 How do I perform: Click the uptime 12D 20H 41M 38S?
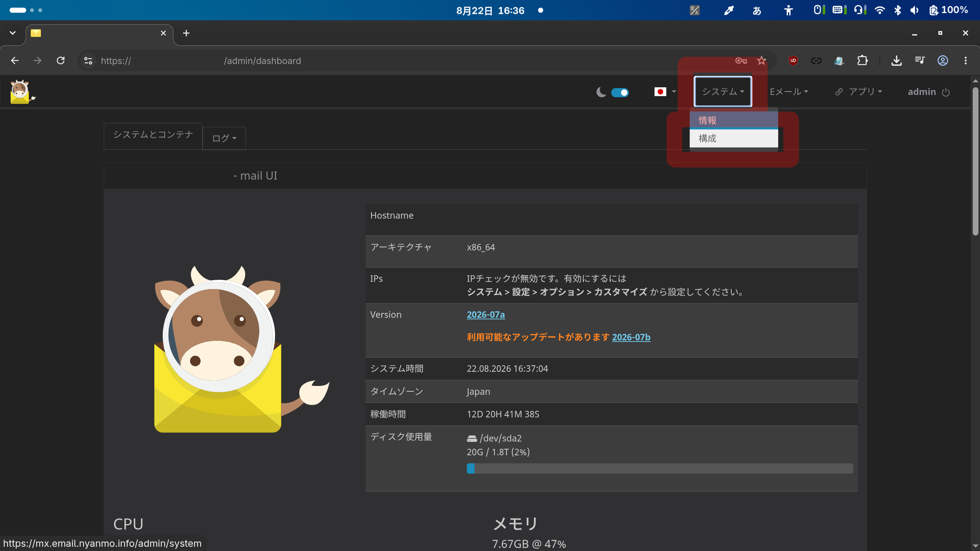[503, 414]
